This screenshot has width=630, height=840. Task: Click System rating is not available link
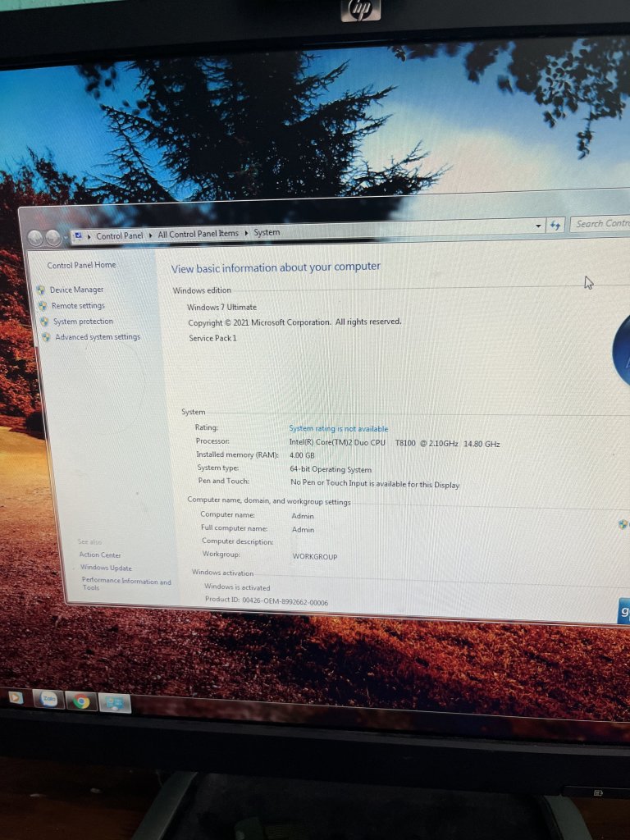[339, 428]
